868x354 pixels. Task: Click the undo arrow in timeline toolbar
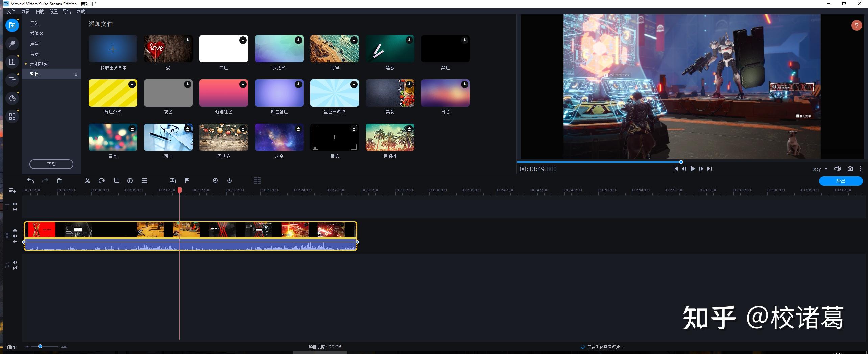tap(31, 181)
